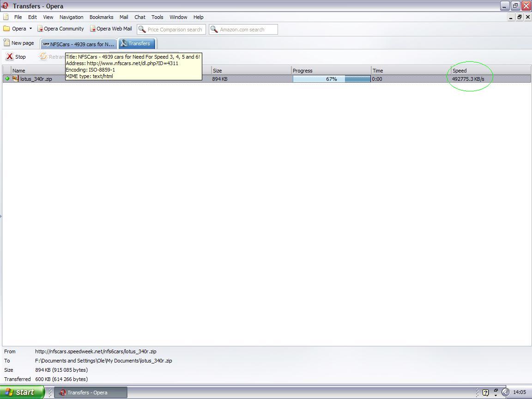Click the zip file icon beside lotus_340r.zip
This screenshot has width=532, height=399.
16,79
